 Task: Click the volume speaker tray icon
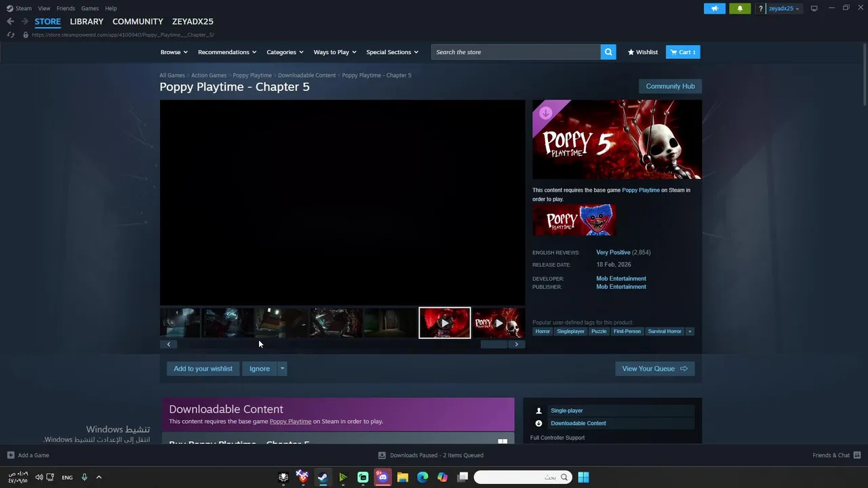point(39,477)
